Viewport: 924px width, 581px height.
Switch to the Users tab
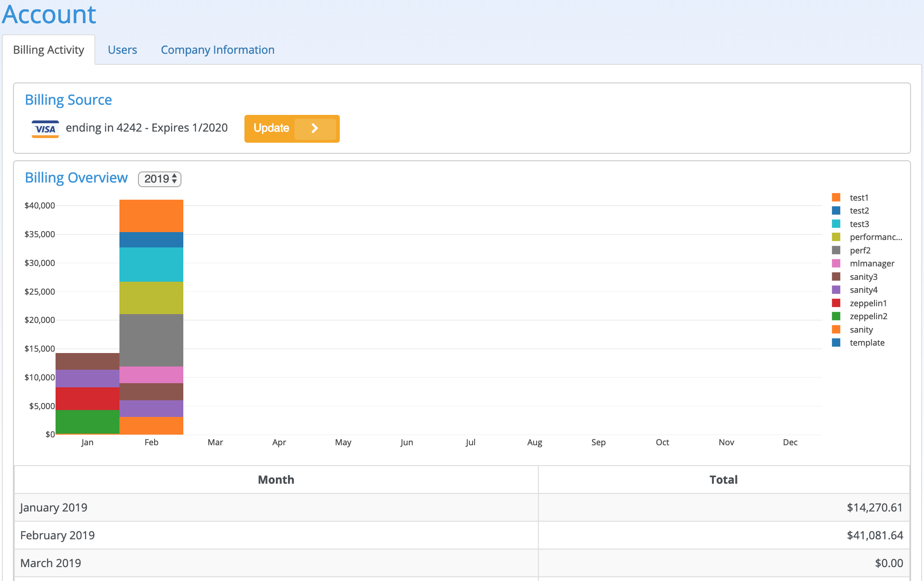point(122,50)
